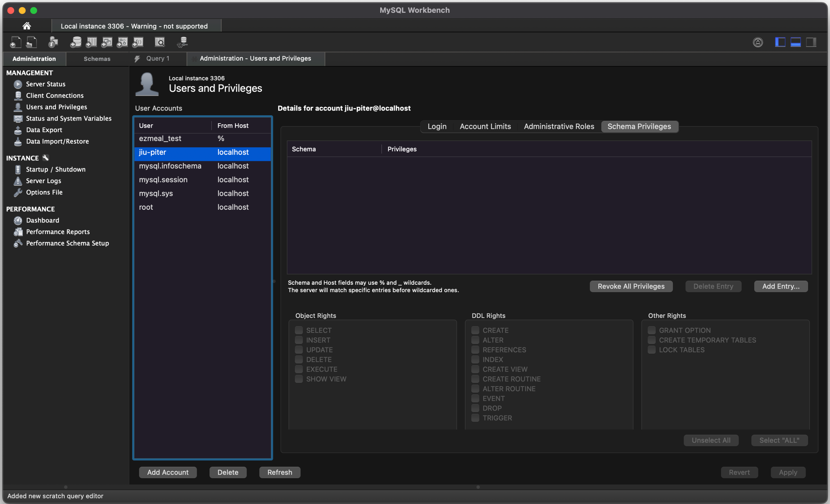Screen dimensions: 830x504
Task: Go to the home screen icon
Action: click(27, 25)
